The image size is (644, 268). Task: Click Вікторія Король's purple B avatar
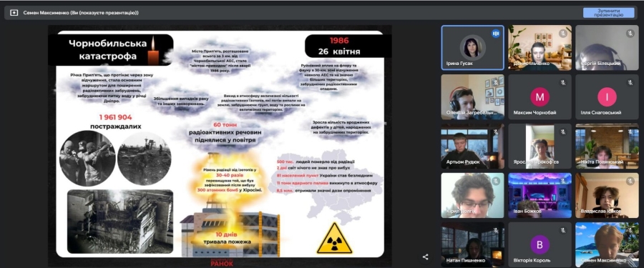[540, 244]
